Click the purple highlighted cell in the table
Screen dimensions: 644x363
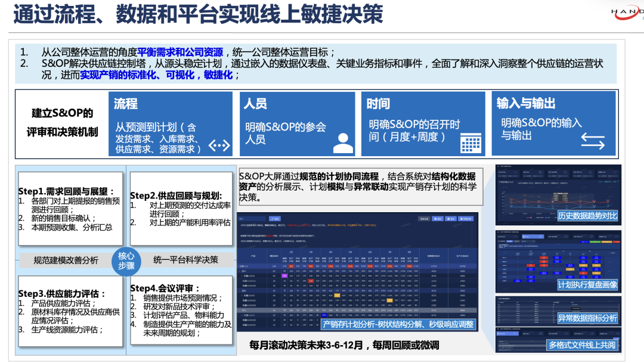click(285, 275)
